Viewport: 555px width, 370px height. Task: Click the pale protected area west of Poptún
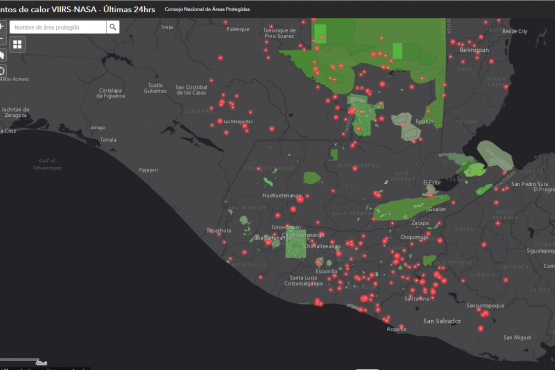pos(407,126)
